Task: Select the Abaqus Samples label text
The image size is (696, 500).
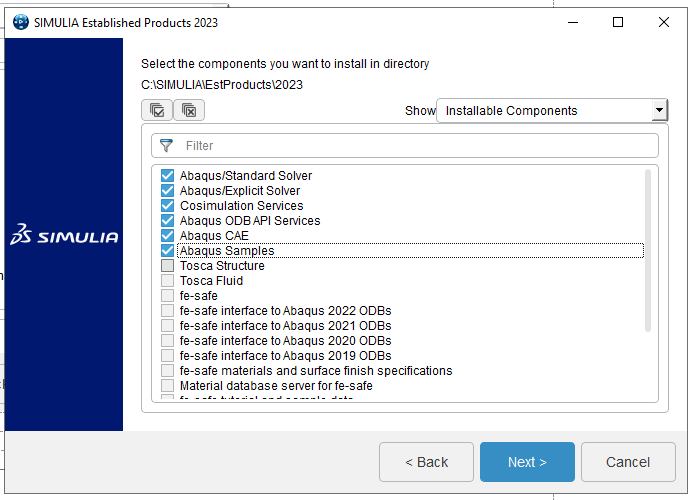Action: (227, 251)
